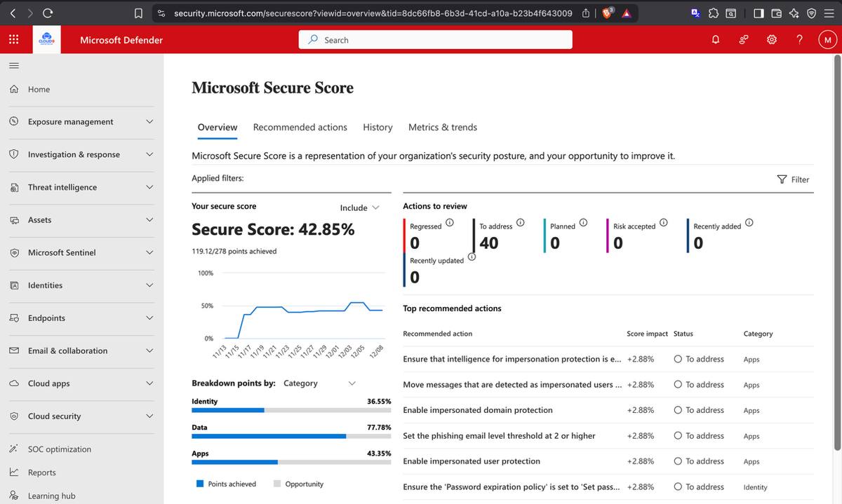
Task: Expand Investigation & response chevron
Action: click(x=149, y=154)
